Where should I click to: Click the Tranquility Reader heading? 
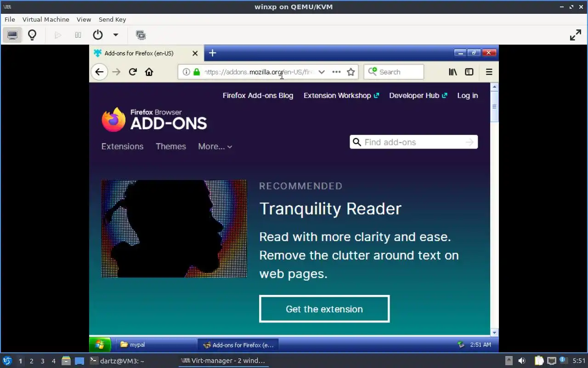(330, 208)
